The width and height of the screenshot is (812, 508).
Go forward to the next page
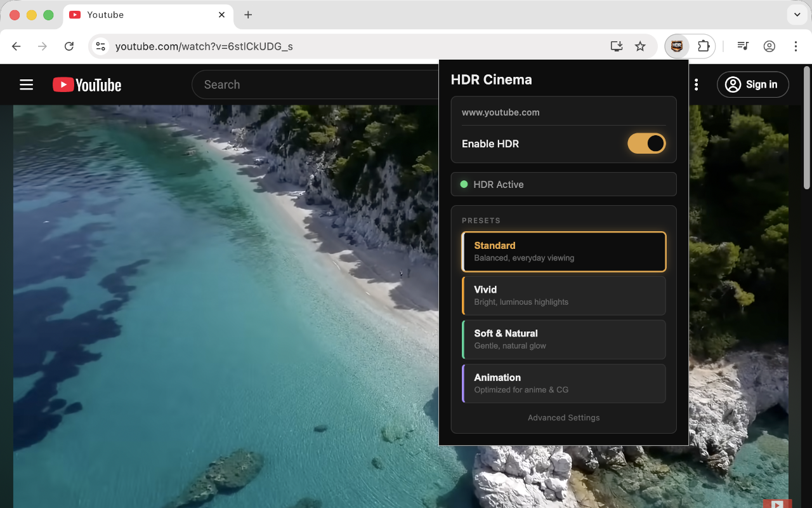43,46
